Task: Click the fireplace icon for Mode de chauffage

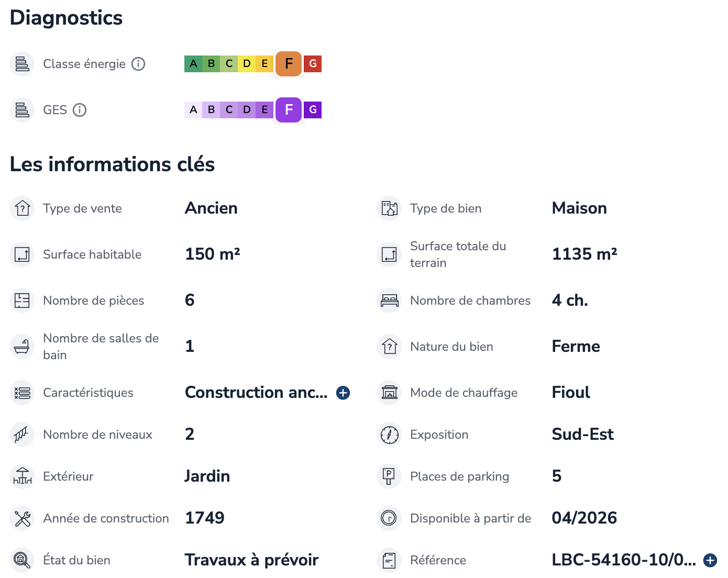Action: pos(389,393)
